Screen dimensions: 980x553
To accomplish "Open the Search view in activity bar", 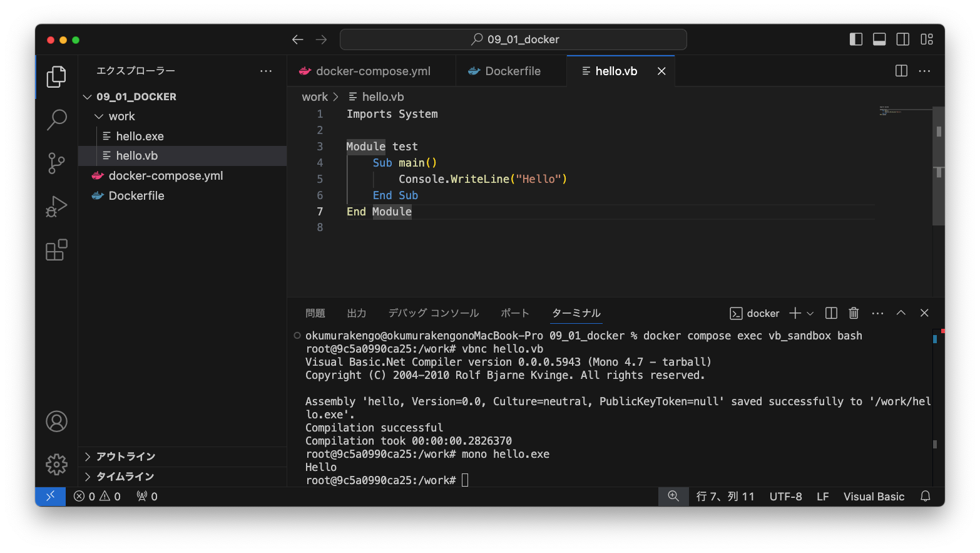I will click(56, 120).
